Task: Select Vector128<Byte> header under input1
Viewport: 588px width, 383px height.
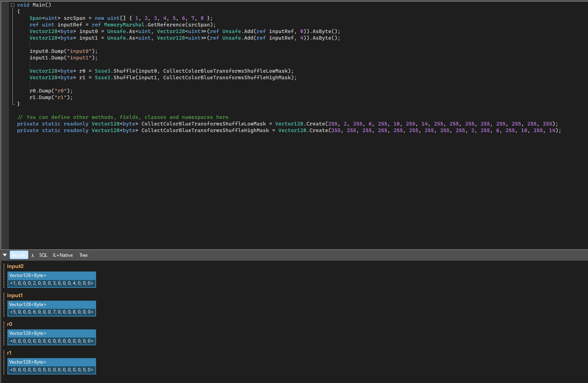Action: pyautogui.click(x=51, y=305)
